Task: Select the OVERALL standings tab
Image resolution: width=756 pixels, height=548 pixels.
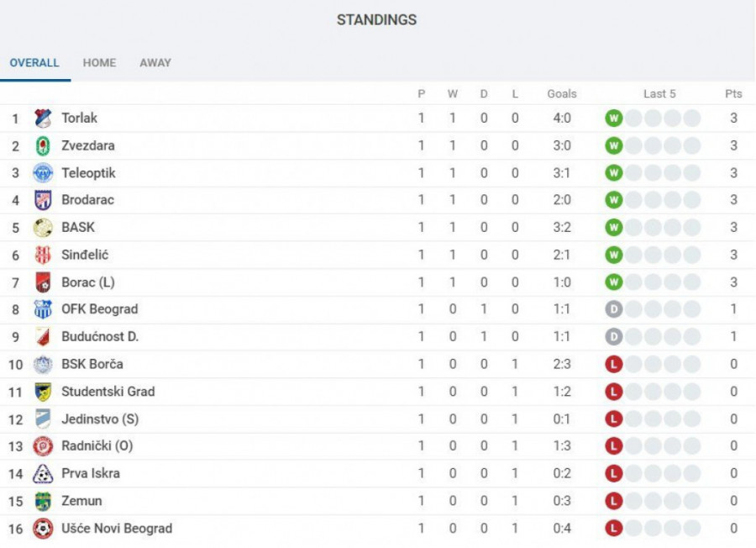Action: coord(34,63)
